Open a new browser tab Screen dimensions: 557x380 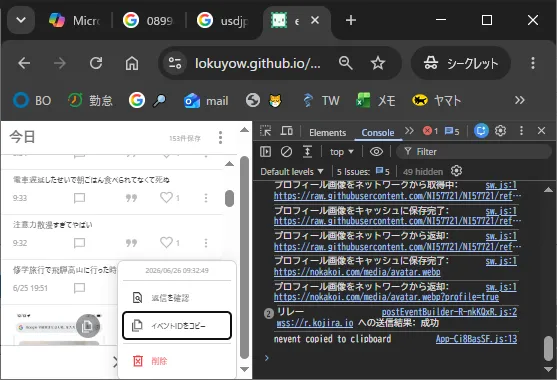pyautogui.click(x=351, y=20)
